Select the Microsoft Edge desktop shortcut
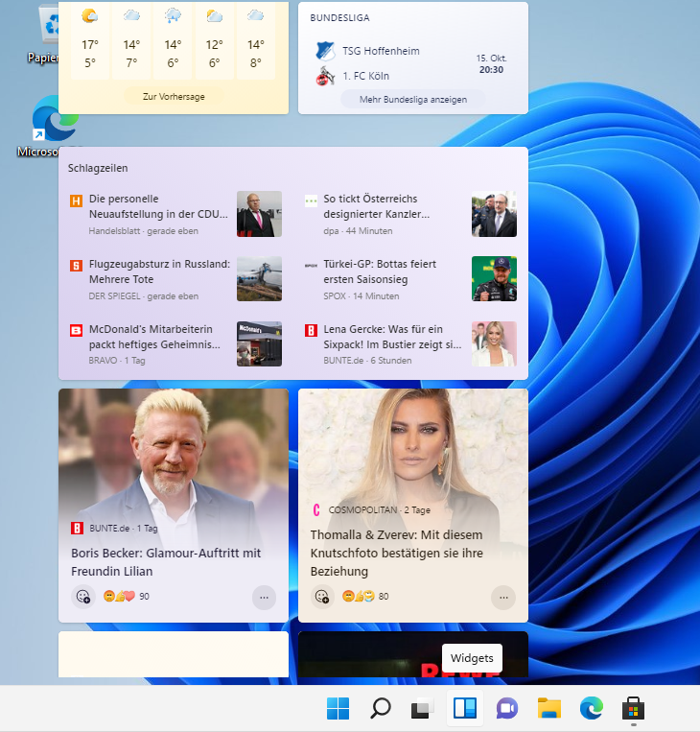 point(46,126)
